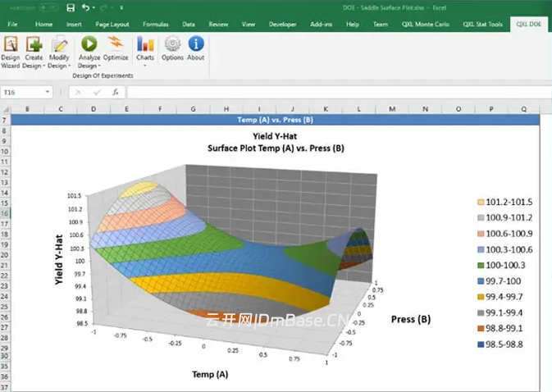Open the Review tab
The image size is (552, 392).
tap(218, 25)
